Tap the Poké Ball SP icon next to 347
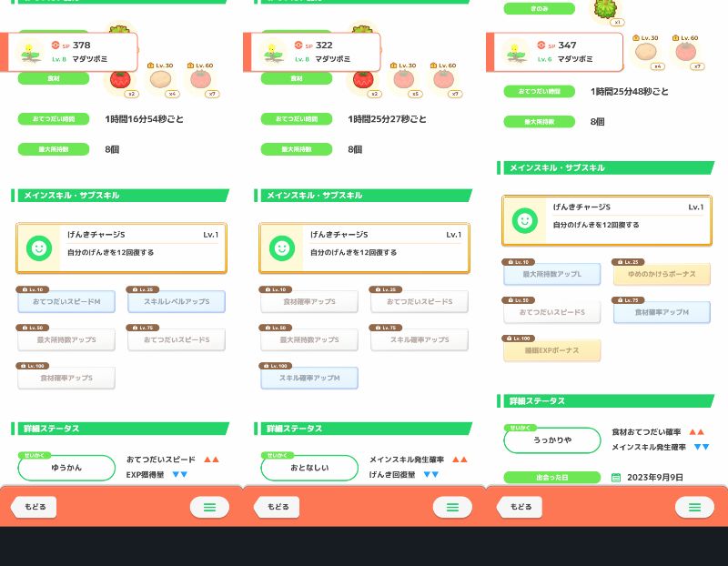Viewport: 728px width, 566px height. (541, 45)
